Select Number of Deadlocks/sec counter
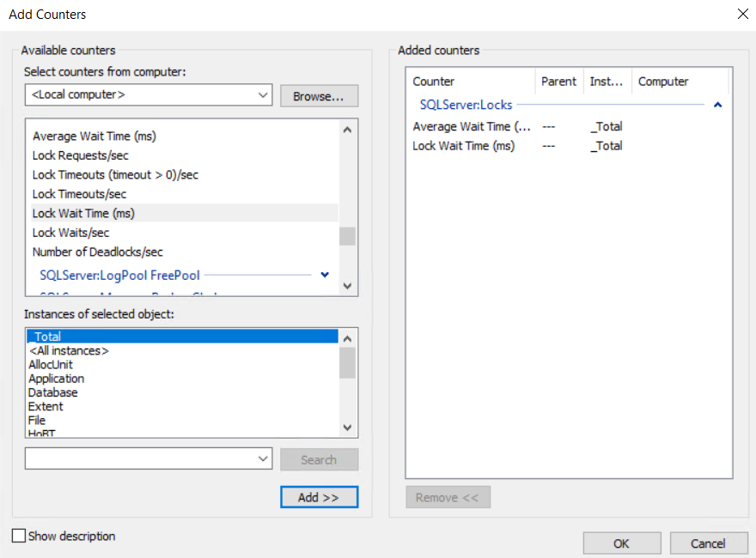 (97, 252)
